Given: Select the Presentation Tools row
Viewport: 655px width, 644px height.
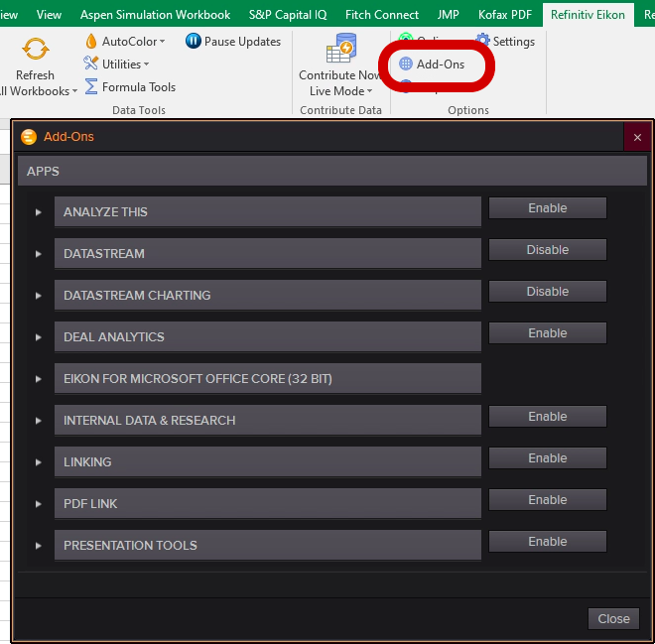Looking at the screenshot, I should pyautogui.click(x=268, y=546).
